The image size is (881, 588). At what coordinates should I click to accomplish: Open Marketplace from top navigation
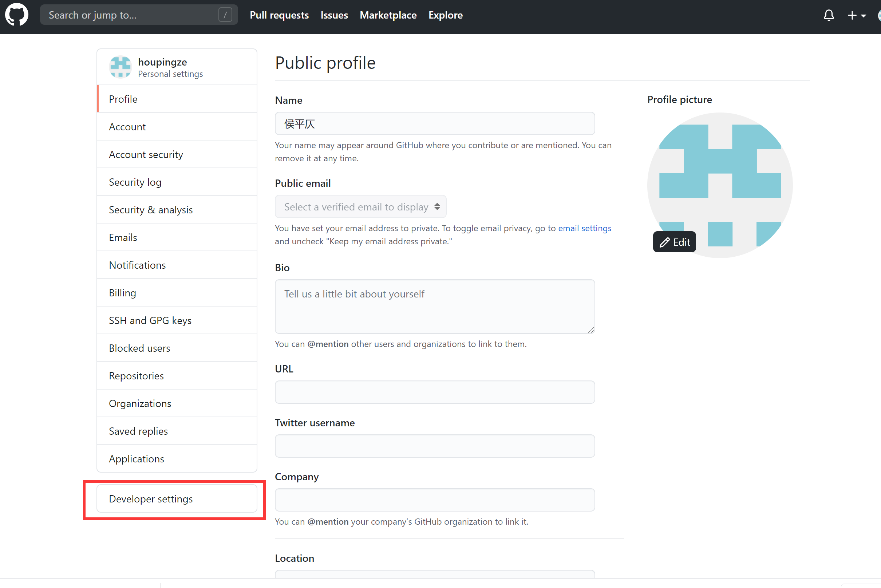click(388, 15)
